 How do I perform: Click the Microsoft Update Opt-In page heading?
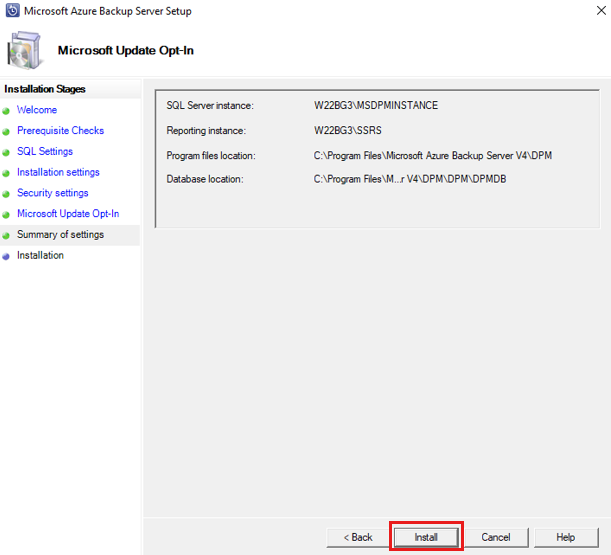(125, 50)
